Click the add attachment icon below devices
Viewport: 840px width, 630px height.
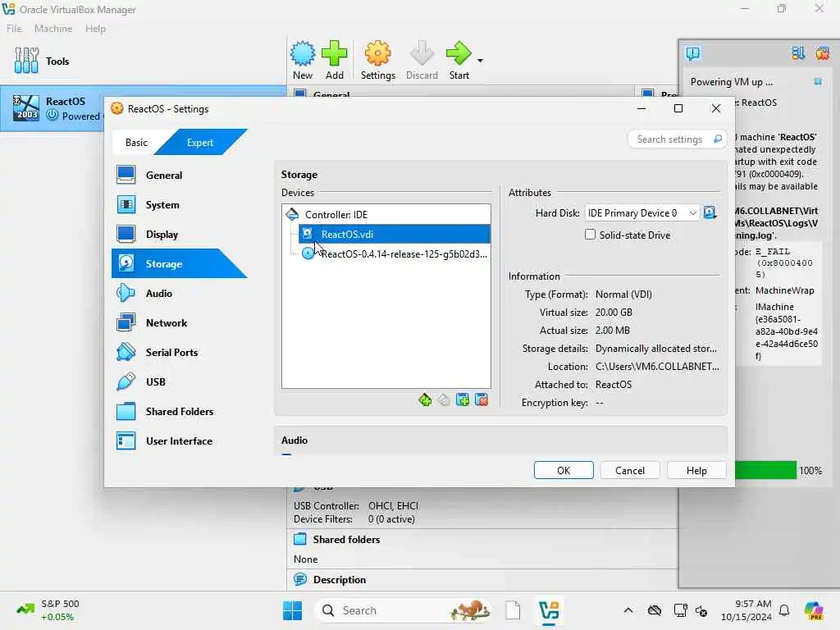pos(463,399)
